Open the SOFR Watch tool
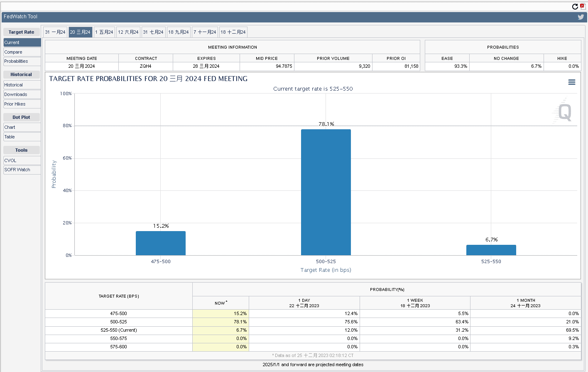Image resolution: width=588 pixels, height=372 pixels. click(x=22, y=170)
